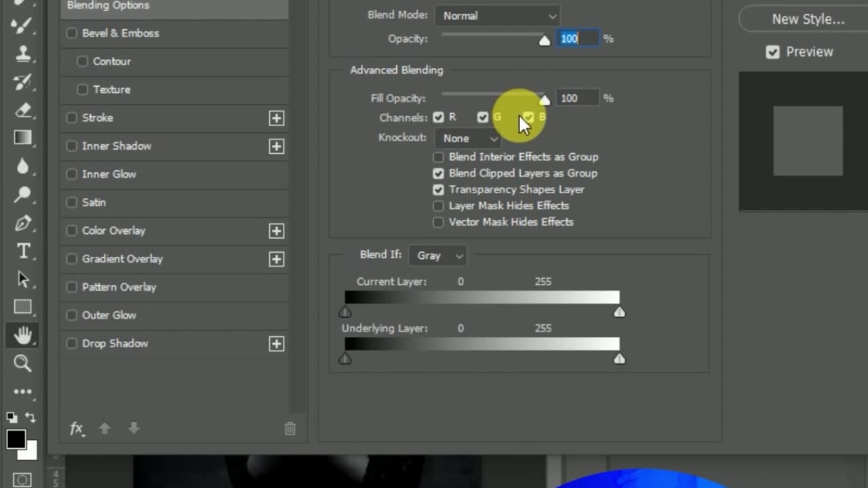868x488 pixels.
Task: Open the Pattern Overlay style settings
Action: [119, 287]
